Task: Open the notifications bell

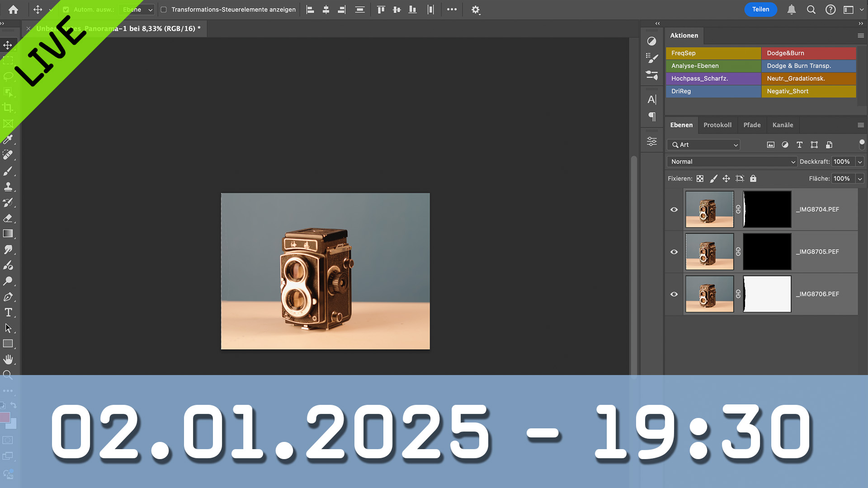Action: (x=792, y=9)
